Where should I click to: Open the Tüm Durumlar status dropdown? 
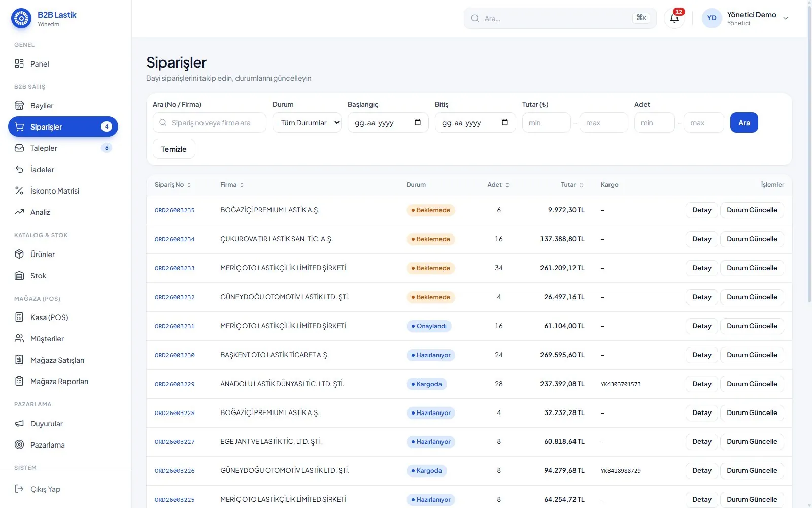(x=307, y=122)
